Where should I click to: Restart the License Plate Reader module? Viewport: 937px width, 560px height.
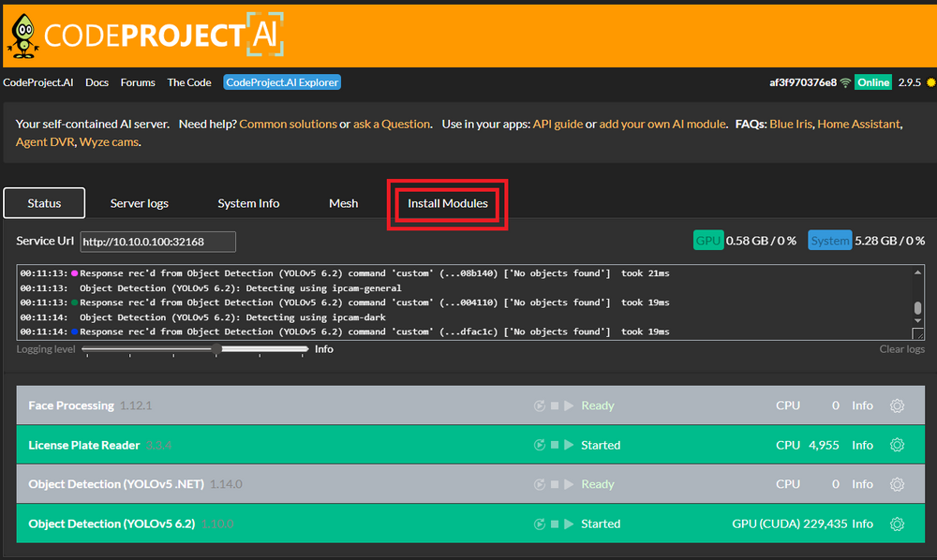coord(539,446)
